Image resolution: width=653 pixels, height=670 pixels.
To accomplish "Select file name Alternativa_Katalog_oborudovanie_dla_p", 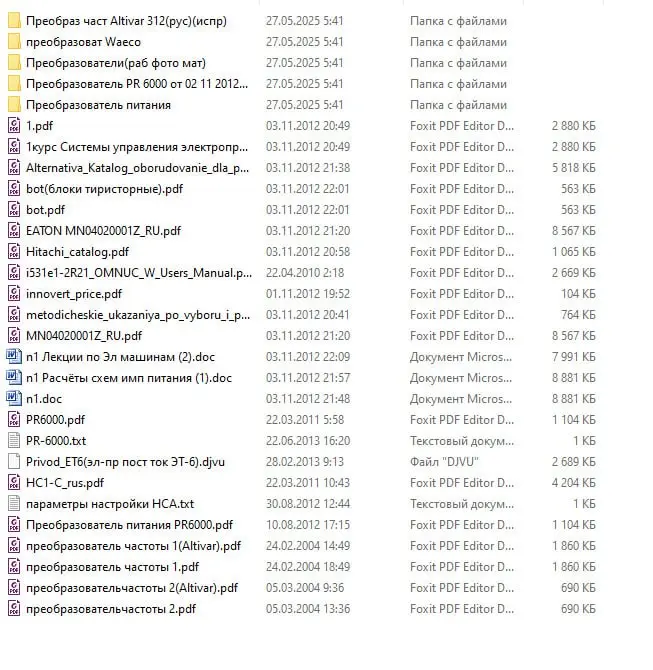I will (137, 168).
